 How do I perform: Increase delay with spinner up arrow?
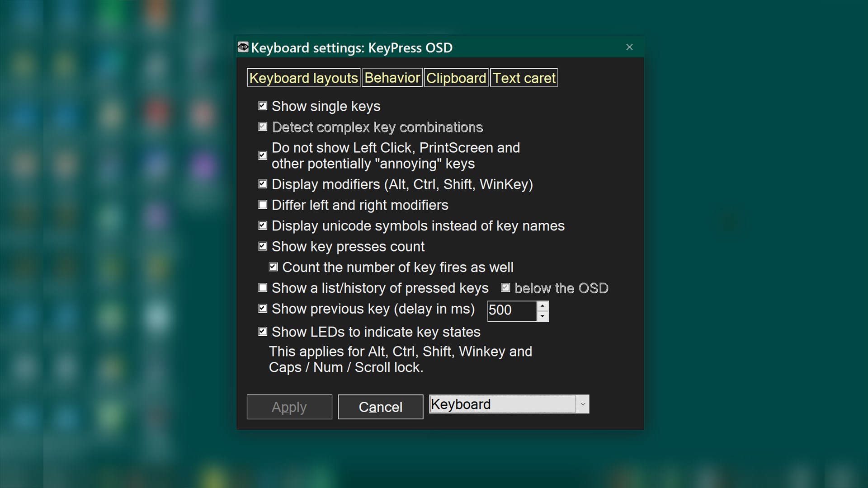point(542,306)
